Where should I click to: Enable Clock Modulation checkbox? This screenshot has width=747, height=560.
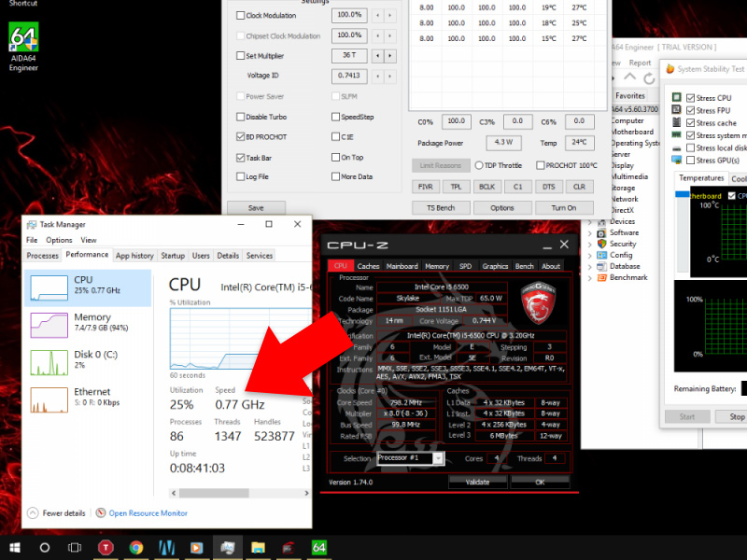[x=241, y=15]
